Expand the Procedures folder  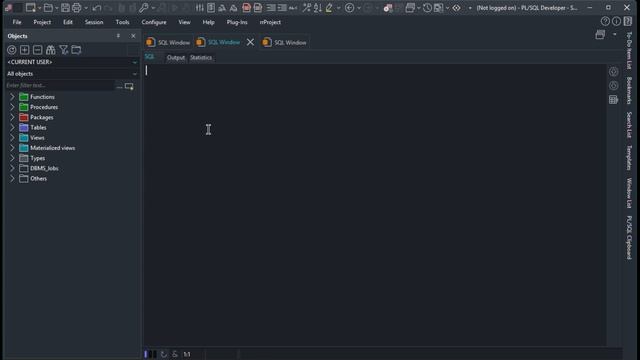pyautogui.click(x=12, y=107)
